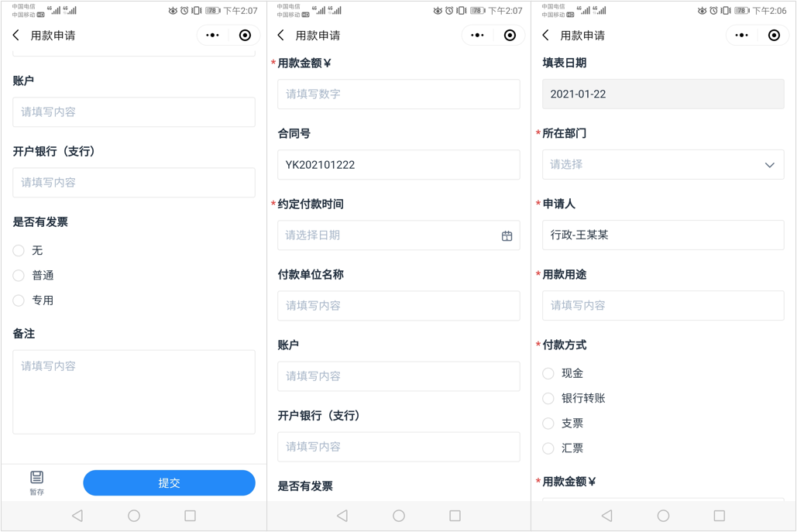
Task: Focus 账户 input in middle phone screen
Action: 399,376
